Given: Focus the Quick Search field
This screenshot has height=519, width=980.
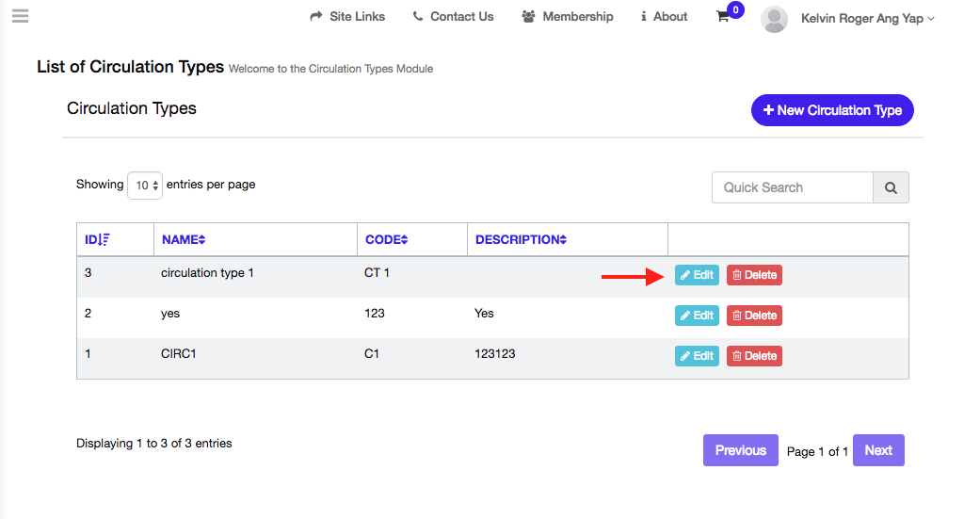Looking at the screenshot, I should [x=793, y=187].
